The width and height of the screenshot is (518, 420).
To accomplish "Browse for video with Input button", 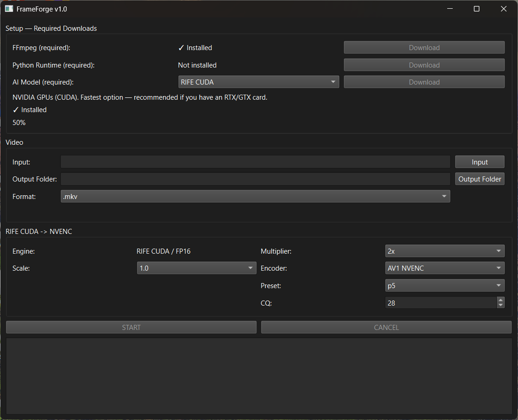I will 480,162.
